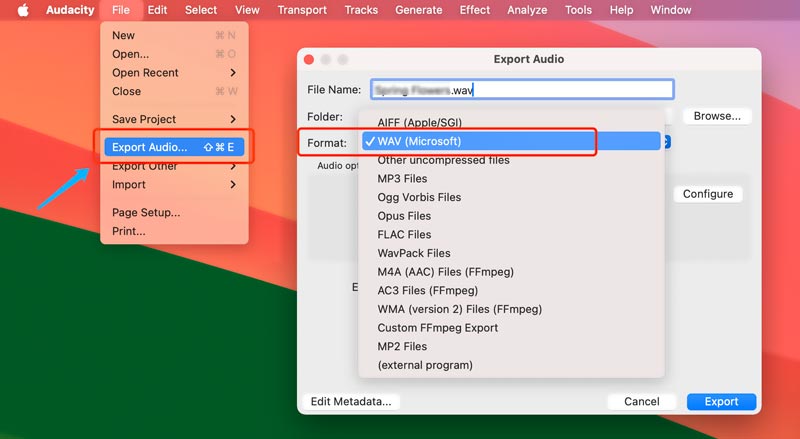Select Other uncompressed files format
The image size is (800, 439).
point(511,160)
